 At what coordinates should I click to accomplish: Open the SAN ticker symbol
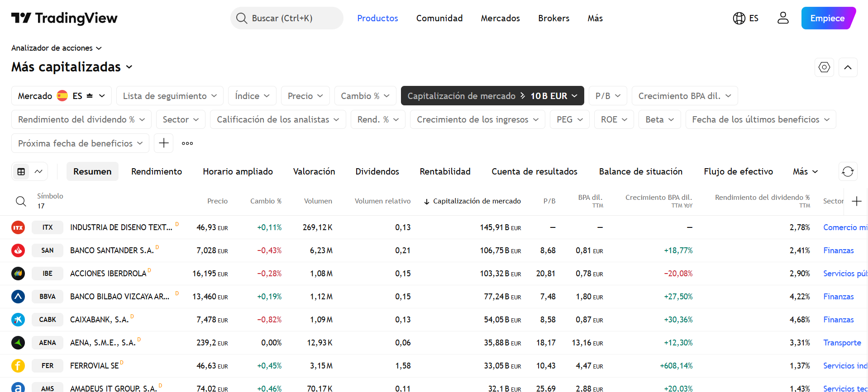(48, 250)
